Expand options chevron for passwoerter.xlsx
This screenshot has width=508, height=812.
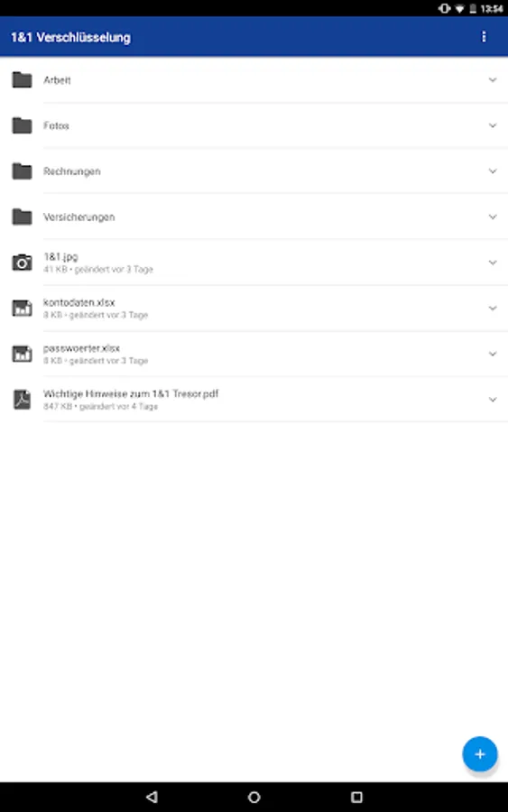click(x=493, y=354)
